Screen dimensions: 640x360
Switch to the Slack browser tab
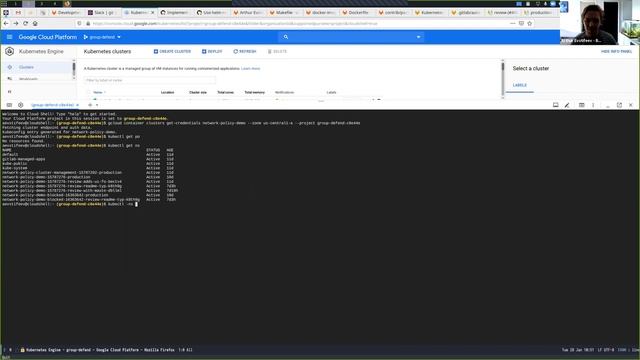pyautogui.click(x=103, y=13)
